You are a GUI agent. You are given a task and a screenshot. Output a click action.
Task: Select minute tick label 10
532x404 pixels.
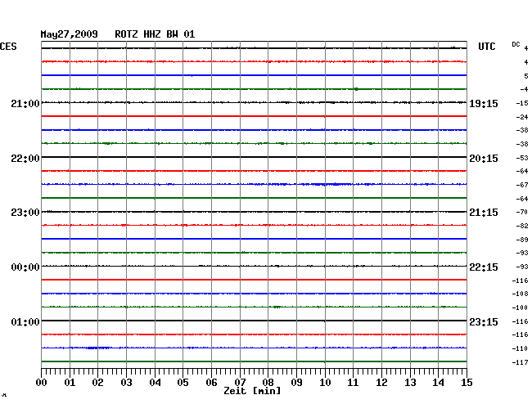pos(325,383)
